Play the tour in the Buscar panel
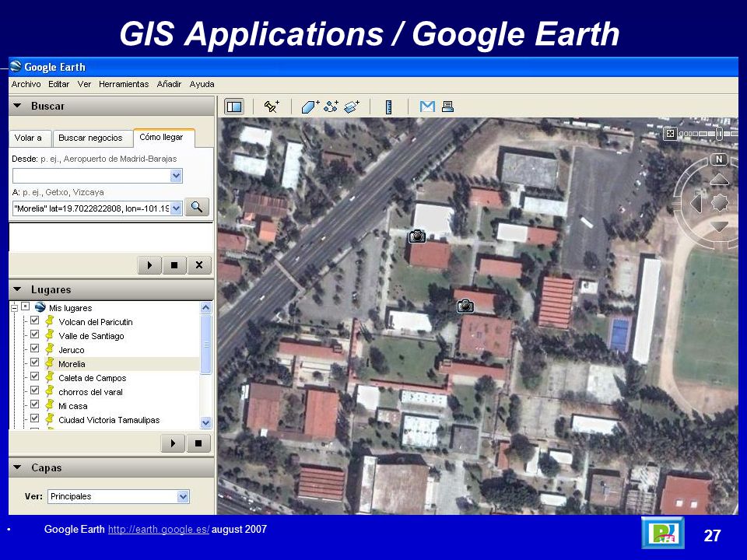The width and height of the screenshot is (747, 560). (x=149, y=264)
